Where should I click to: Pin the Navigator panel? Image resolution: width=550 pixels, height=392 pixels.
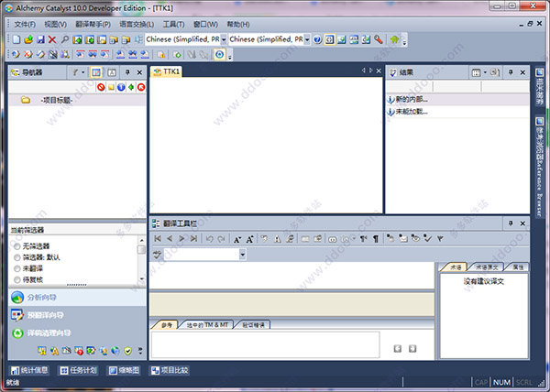127,72
